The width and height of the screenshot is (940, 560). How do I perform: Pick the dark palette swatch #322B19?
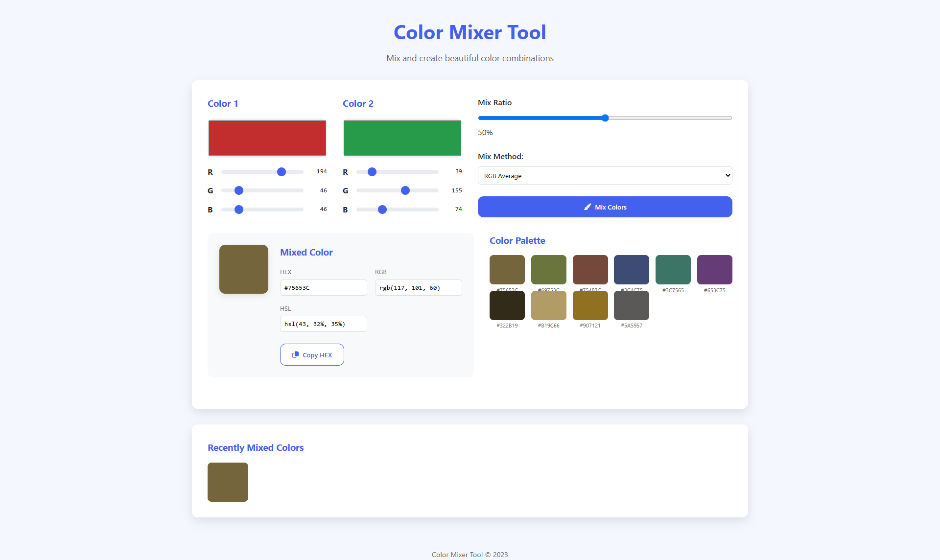click(x=507, y=305)
